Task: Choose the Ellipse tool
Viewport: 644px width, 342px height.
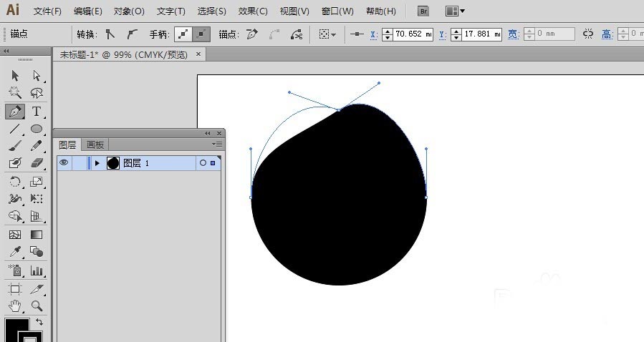Action: (x=37, y=129)
